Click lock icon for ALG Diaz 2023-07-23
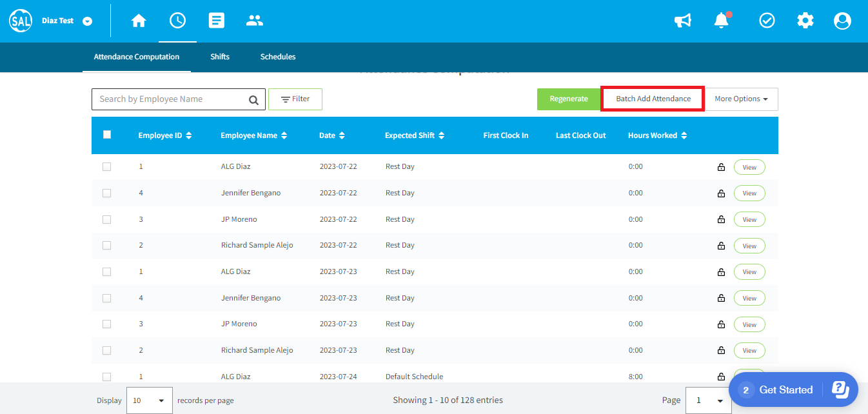868x414 pixels. point(721,272)
